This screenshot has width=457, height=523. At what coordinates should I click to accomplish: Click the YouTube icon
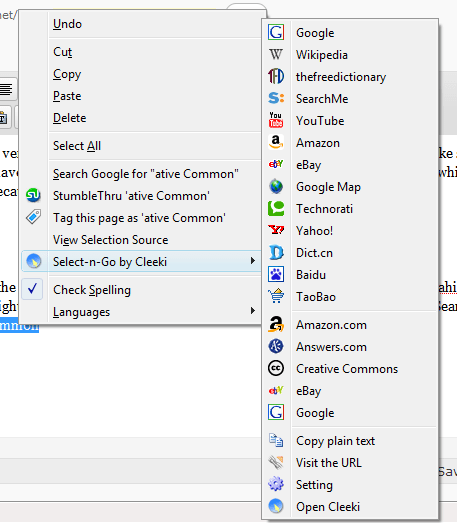coord(276,120)
